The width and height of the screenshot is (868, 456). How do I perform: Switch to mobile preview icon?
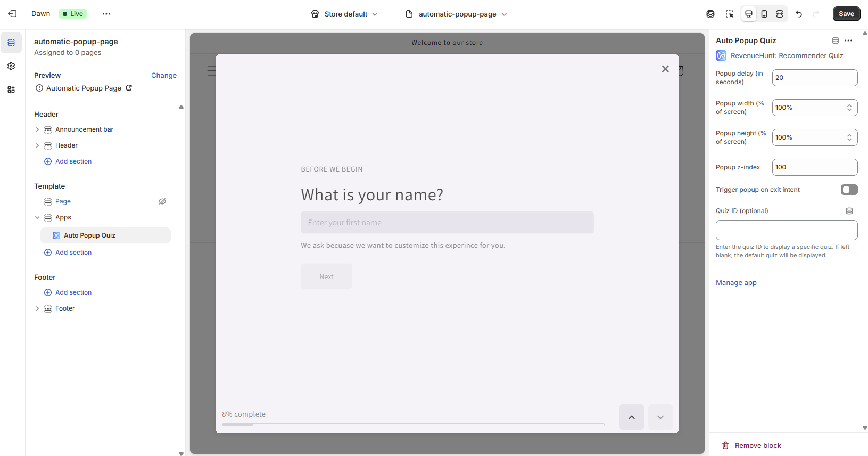tap(764, 14)
